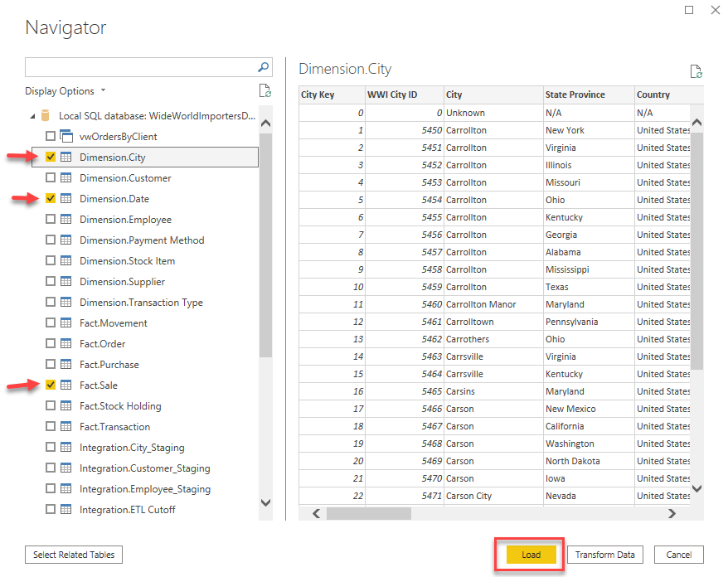Collapse the Local SQL database tree node
This screenshot has width=728, height=577.
[32, 116]
